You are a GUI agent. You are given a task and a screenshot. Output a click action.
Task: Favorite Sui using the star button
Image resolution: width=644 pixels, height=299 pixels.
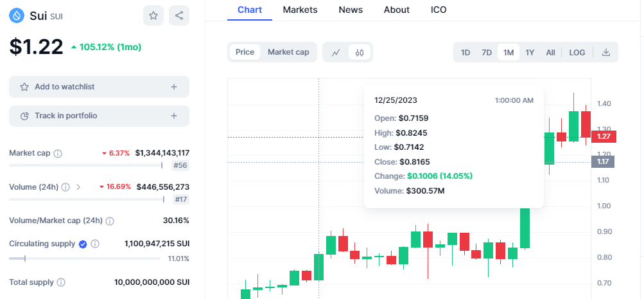(x=153, y=15)
